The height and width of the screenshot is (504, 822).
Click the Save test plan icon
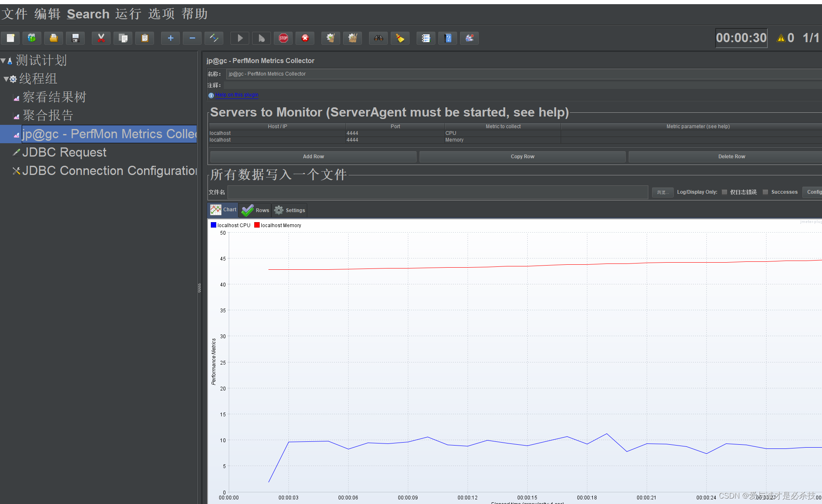(76, 38)
